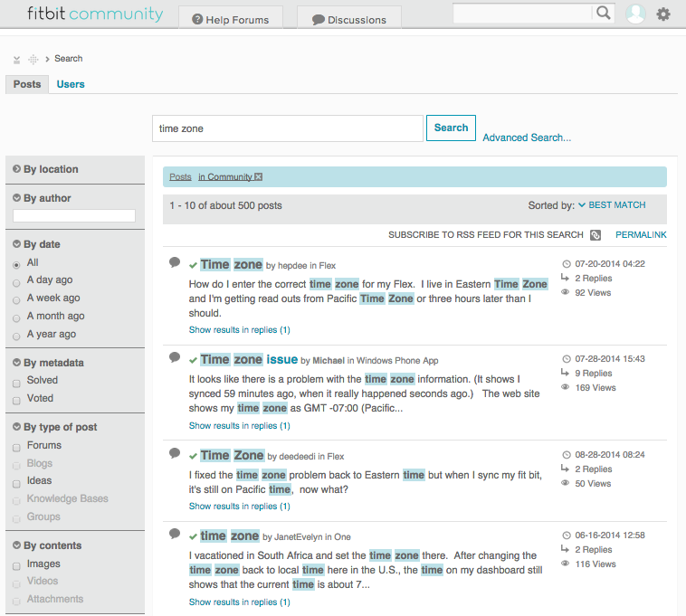686x616 pixels.
Task: Click the Fitbit home icon in breadcrumb
Action: (16, 60)
